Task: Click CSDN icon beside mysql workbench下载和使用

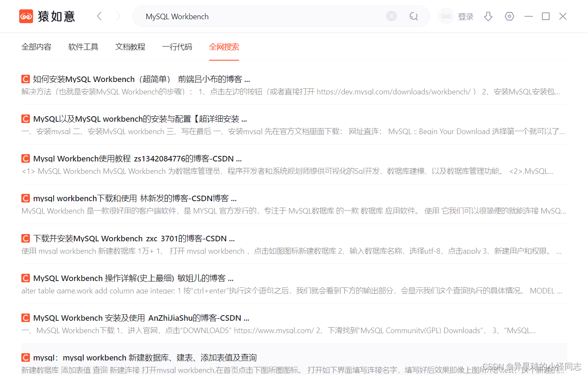Action: point(26,198)
